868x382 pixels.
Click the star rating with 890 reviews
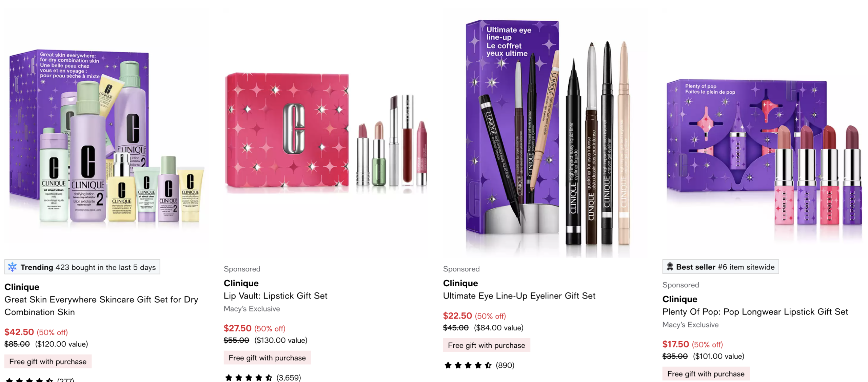[x=479, y=365]
